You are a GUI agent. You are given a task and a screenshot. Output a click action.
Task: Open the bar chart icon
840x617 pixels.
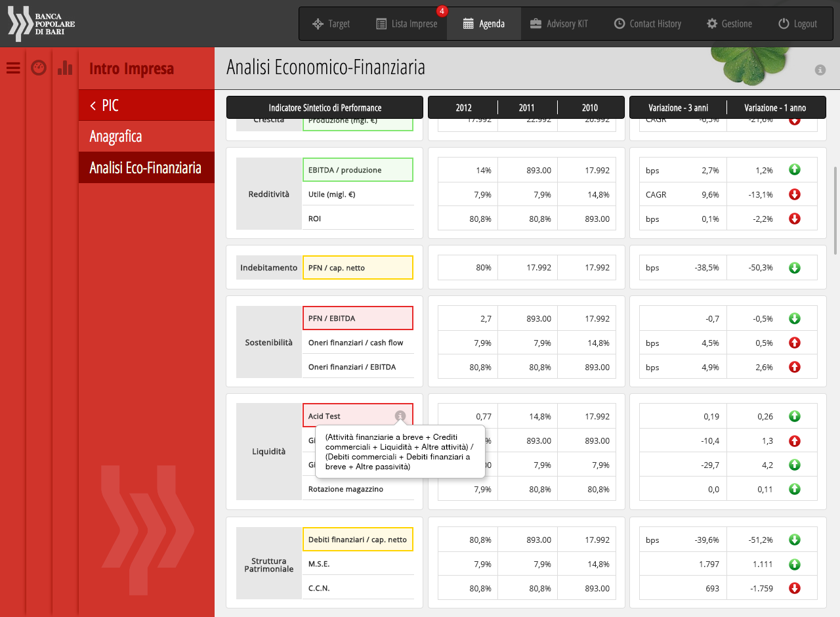[x=65, y=68]
